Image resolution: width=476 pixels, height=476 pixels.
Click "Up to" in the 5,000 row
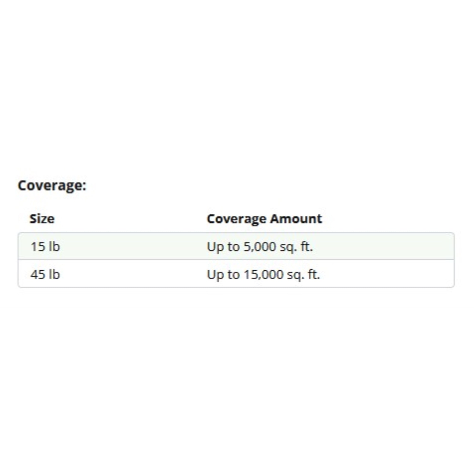pyautogui.click(x=223, y=247)
